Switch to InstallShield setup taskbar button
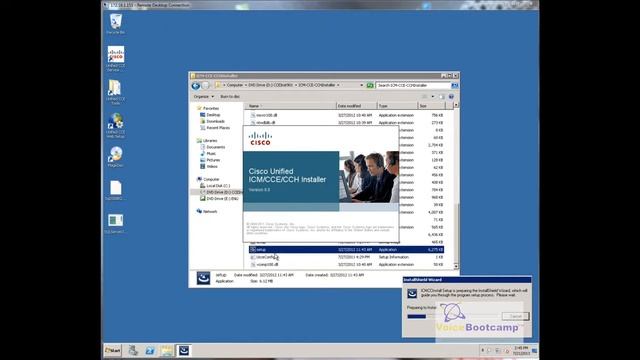This screenshot has width=640, height=360. pyautogui.click(x=184, y=350)
